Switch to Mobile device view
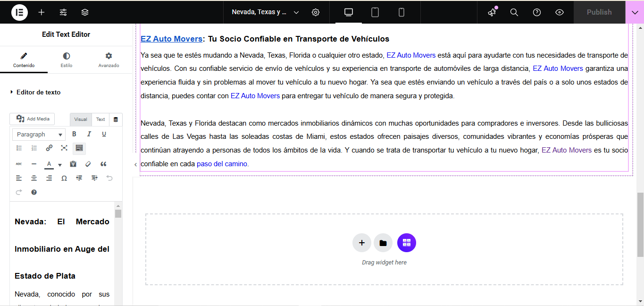 point(401,12)
